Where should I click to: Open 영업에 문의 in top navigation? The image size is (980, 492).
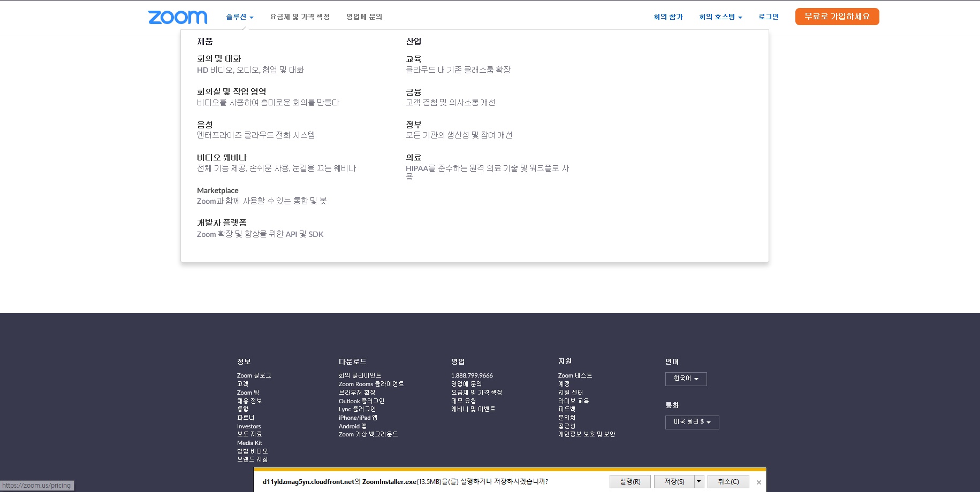(x=364, y=17)
